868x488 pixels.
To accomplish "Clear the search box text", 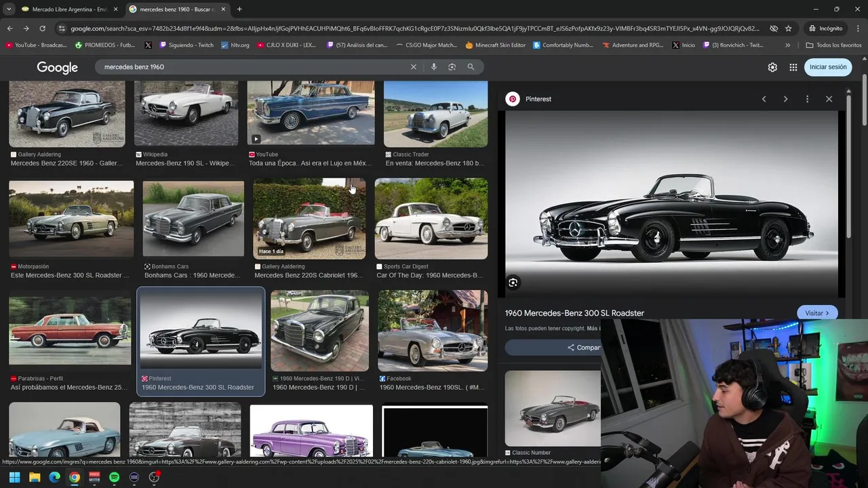I will point(413,67).
